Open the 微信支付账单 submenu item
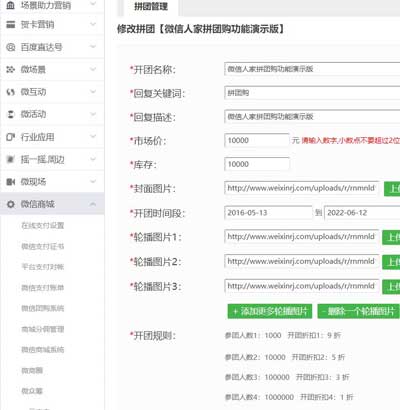This screenshot has height=410, width=400. (43, 288)
